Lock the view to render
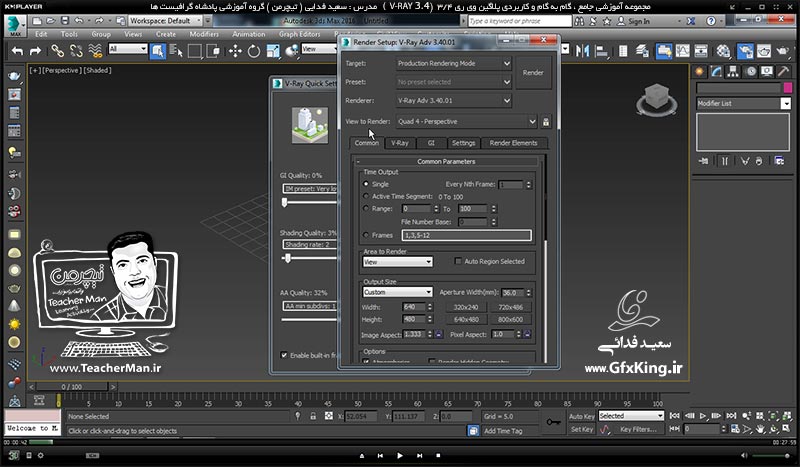This screenshot has height=467, width=800. pyautogui.click(x=546, y=121)
